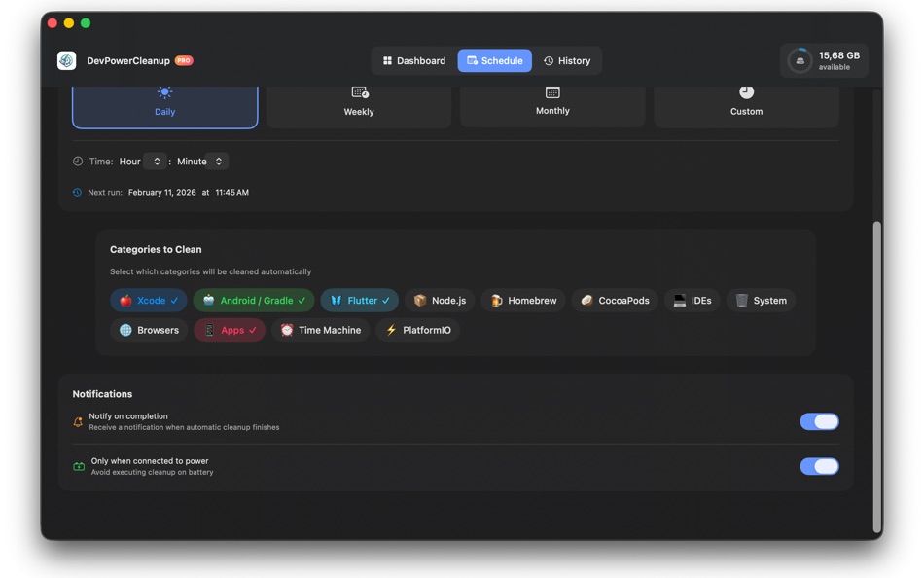Deselect the Xcode category chip
The image size is (924, 578).
149,301
